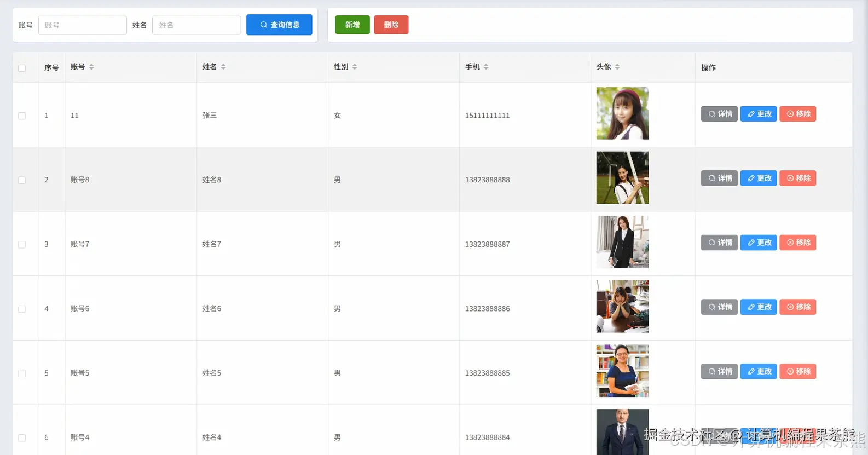Click the 账号8 account cell
The width and height of the screenshot is (868, 455).
point(80,180)
